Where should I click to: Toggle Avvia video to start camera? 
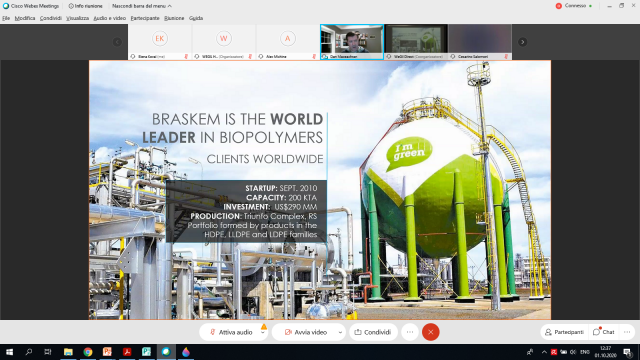(x=305, y=332)
